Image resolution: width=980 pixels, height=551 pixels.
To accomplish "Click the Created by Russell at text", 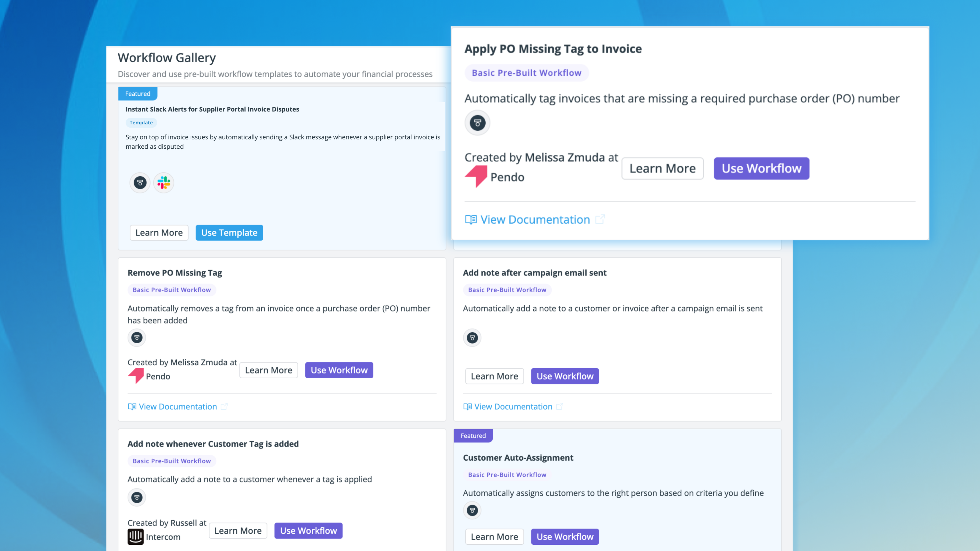I will tap(167, 523).
